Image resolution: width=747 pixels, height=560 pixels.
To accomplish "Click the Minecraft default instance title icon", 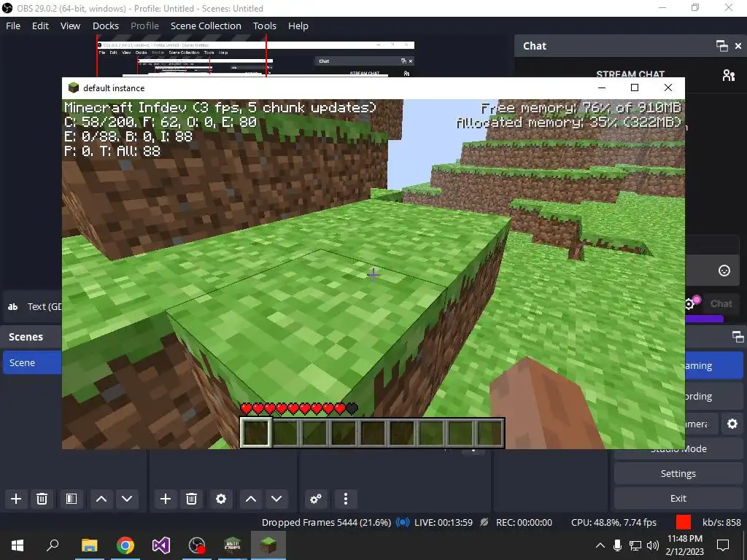I will pos(74,87).
